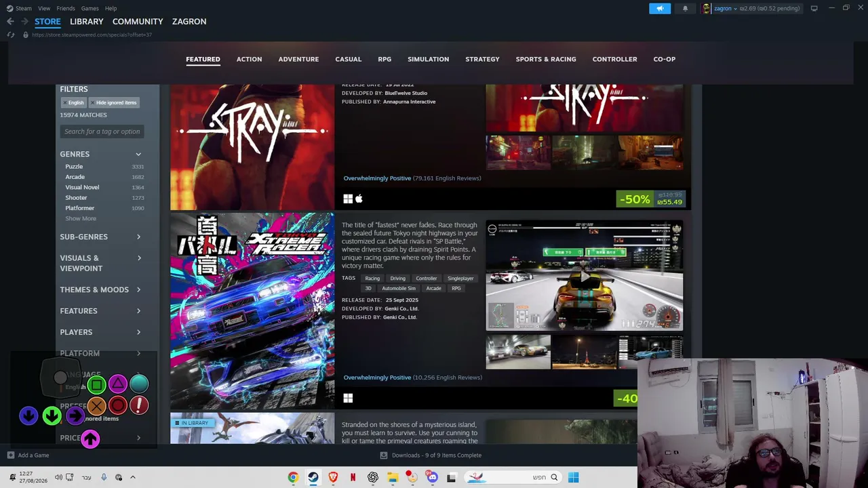Image resolution: width=868 pixels, height=488 pixels.
Task: Click the BlueTwelve Studio developer link
Action: pos(406,93)
